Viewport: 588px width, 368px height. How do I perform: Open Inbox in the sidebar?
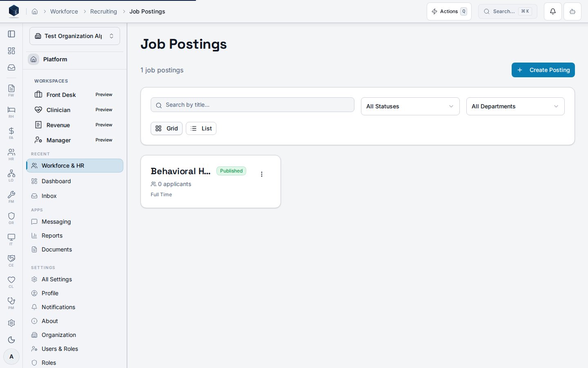click(x=75, y=196)
